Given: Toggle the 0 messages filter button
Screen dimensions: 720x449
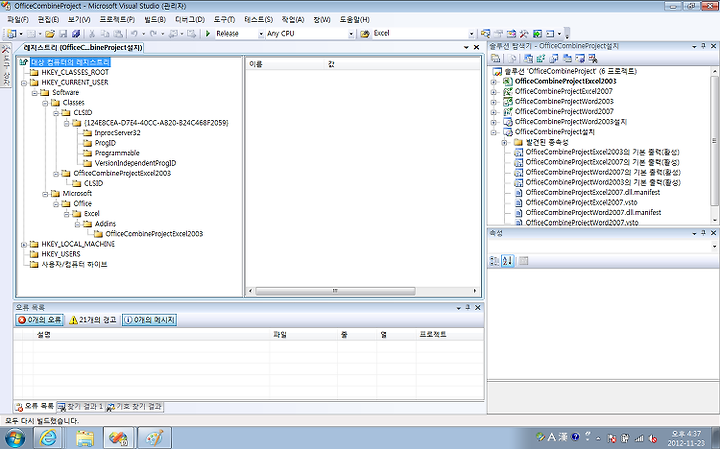Looking at the screenshot, I should tap(149, 320).
